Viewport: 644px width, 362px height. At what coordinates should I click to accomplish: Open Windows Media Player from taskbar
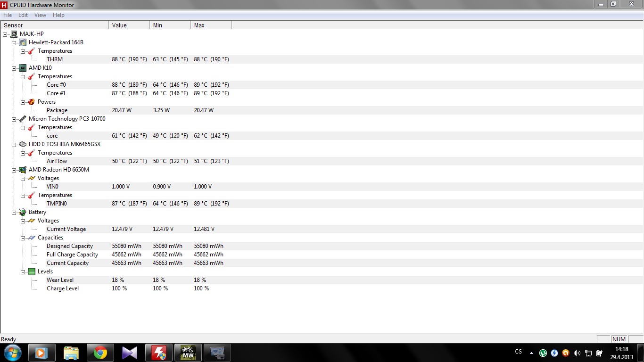(41, 353)
